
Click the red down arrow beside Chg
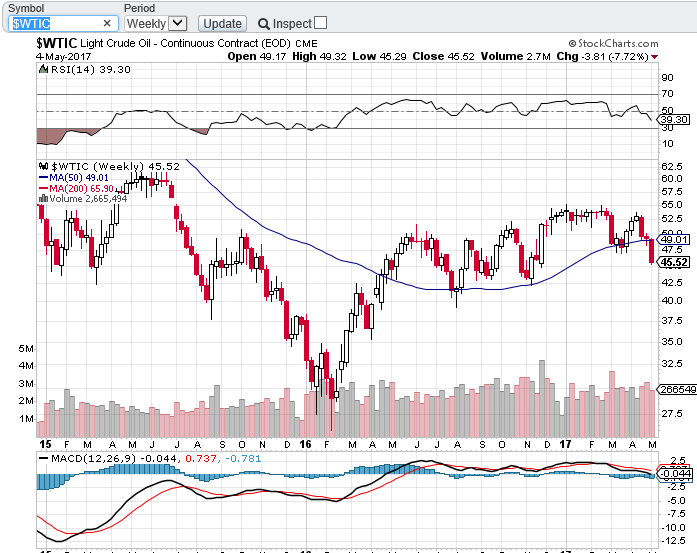[x=654, y=57]
